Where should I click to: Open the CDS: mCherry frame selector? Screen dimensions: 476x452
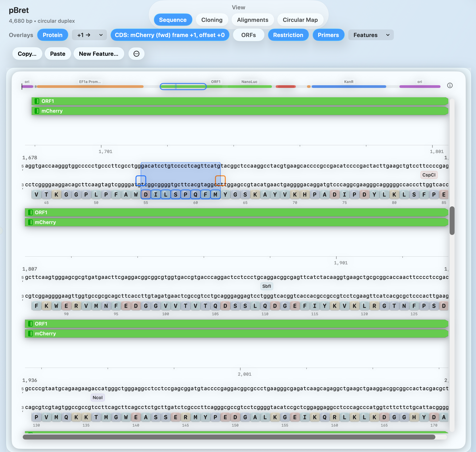170,35
